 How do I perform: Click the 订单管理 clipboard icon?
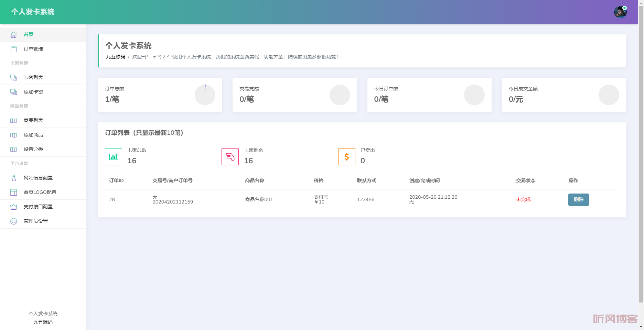[13, 49]
